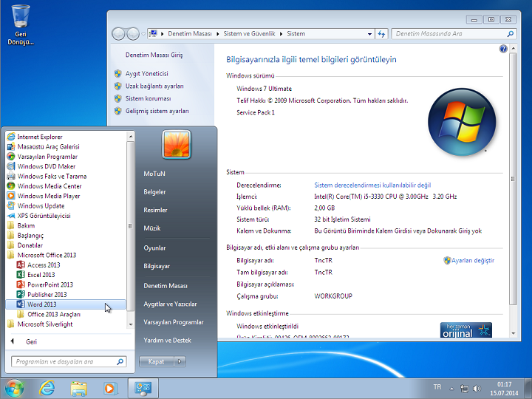
Task: Open Müzik from Start menu
Action: 152,228
